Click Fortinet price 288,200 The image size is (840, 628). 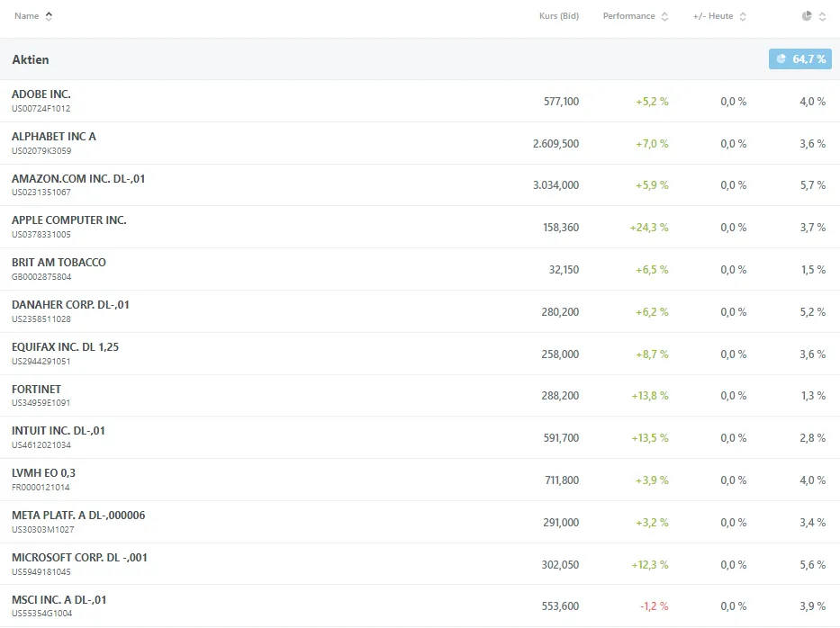coord(560,396)
